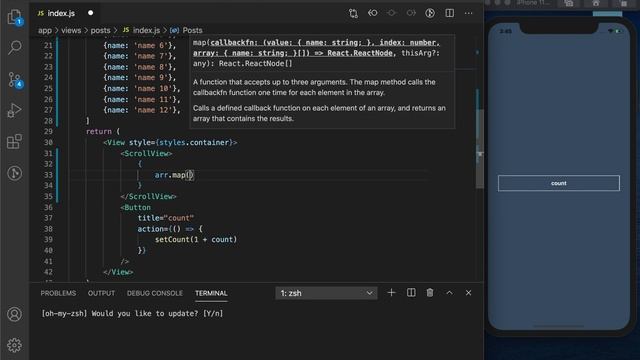
Task: Open the Extensions view
Action: 15,142
